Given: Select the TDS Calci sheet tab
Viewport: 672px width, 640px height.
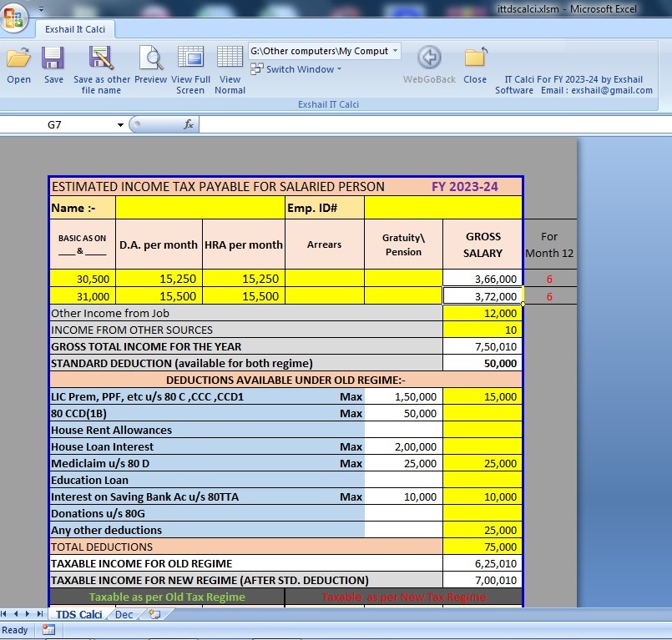Looking at the screenshot, I should (x=79, y=614).
